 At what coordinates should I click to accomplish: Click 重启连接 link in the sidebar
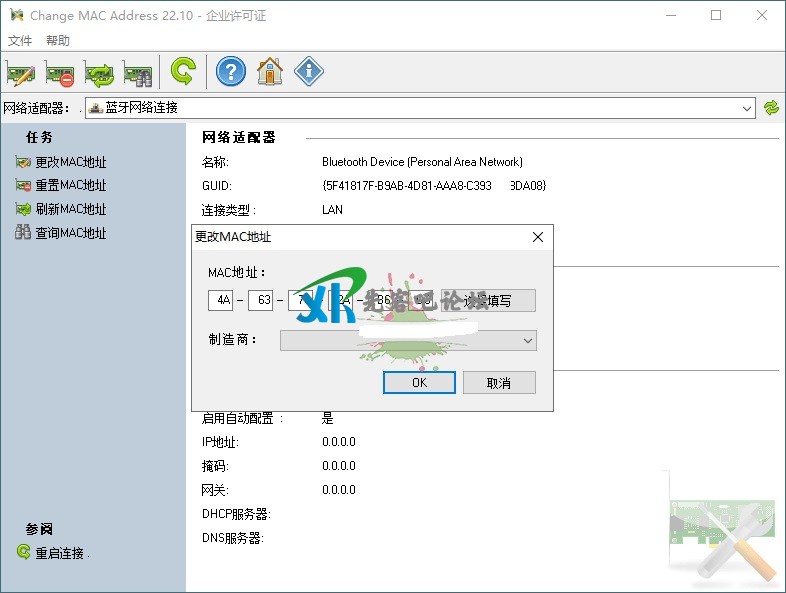point(62,553)
